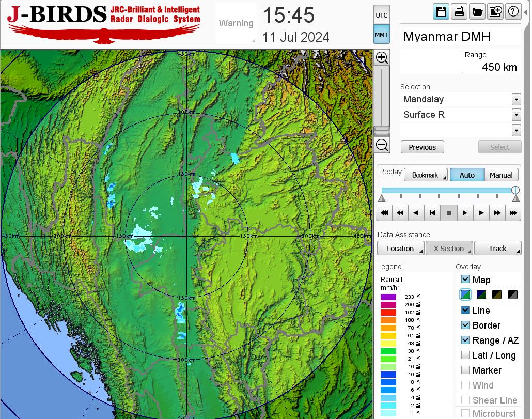The image size is (532, 419).
Task: Click the Help question mark icon
Action: 513,11
